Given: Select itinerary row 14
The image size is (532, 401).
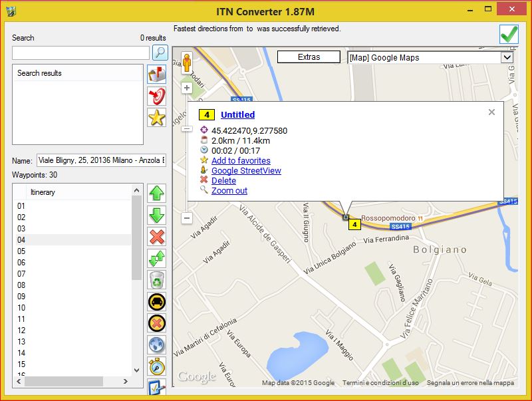Looking at the screenshot, I should [x=72, y=353].
